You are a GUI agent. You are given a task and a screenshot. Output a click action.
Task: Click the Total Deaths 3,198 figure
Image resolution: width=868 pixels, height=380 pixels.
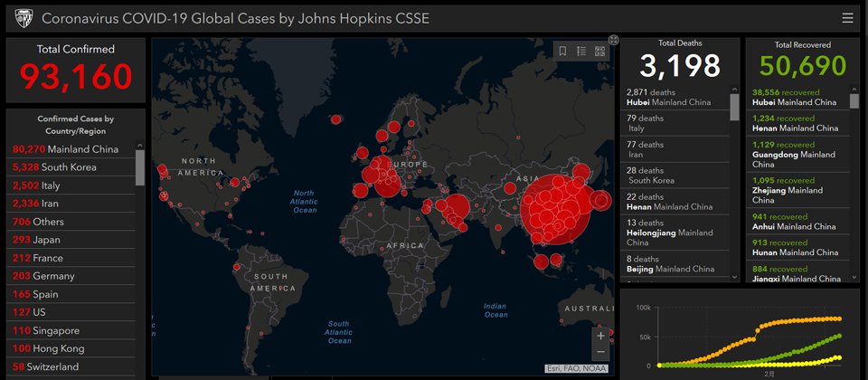pyautogui.click(x=680, y=66)
